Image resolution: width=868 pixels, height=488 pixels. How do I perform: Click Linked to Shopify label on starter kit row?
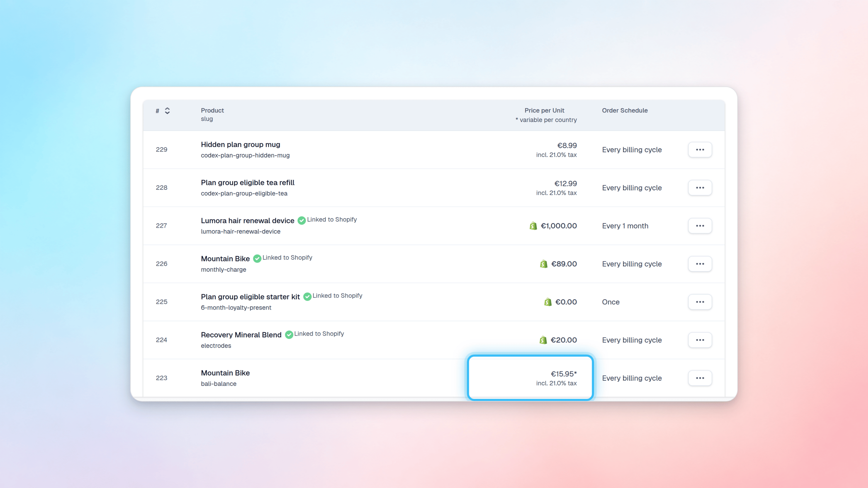338,296
